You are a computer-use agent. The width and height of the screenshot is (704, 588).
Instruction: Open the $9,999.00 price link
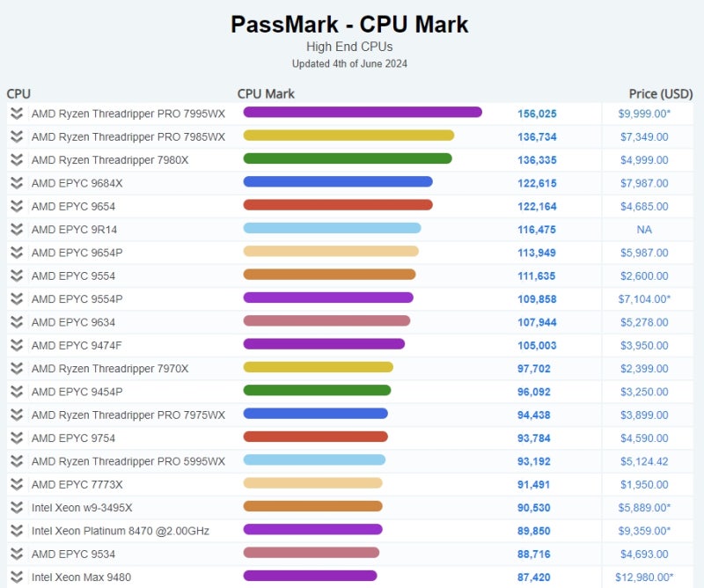point(643,114)
